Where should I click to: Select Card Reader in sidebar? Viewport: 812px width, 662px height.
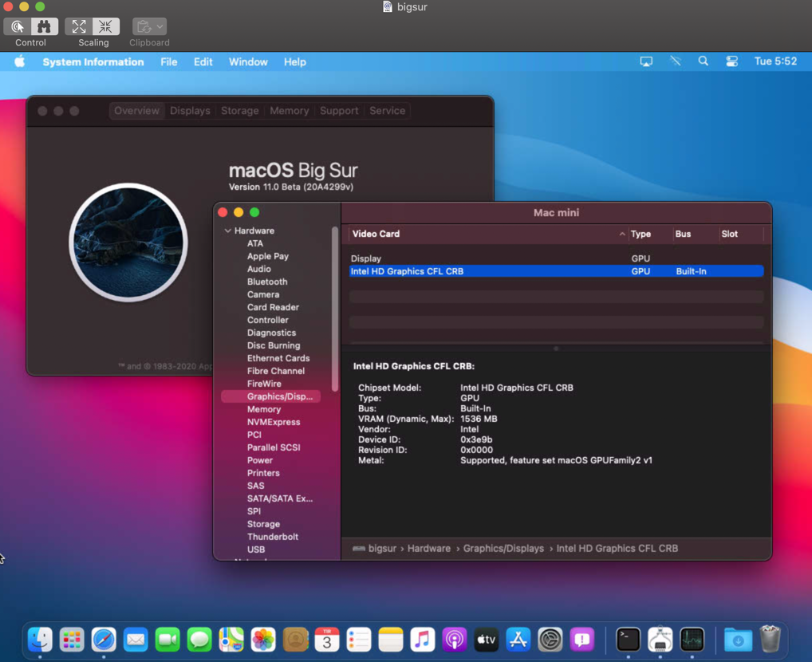pos(273,307)
